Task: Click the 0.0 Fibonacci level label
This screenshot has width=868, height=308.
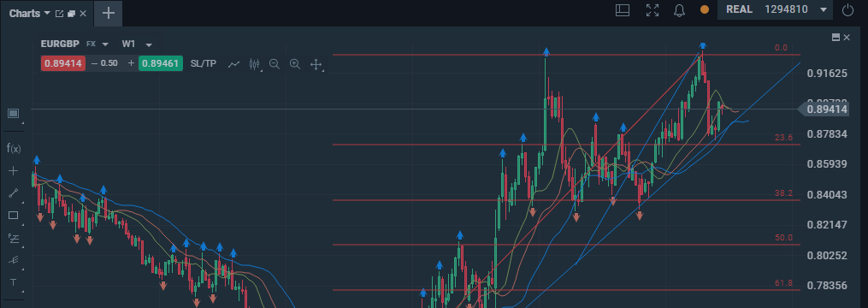Action: click(781, 48)
